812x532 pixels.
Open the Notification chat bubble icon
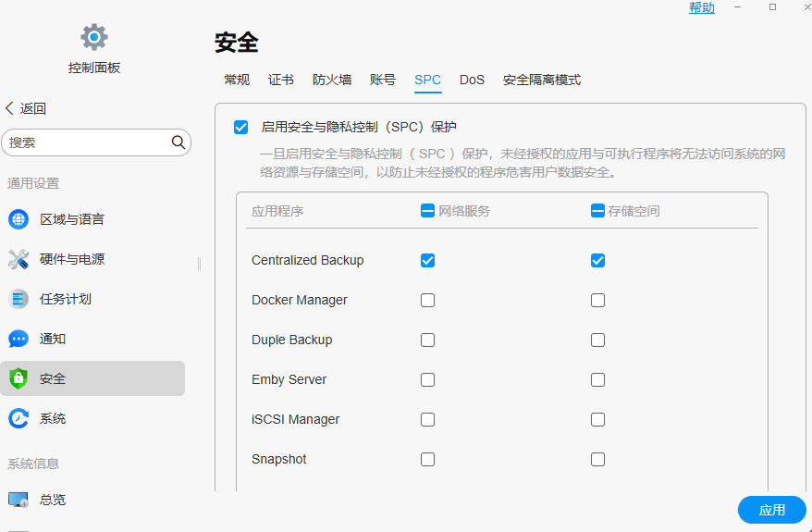18,339
